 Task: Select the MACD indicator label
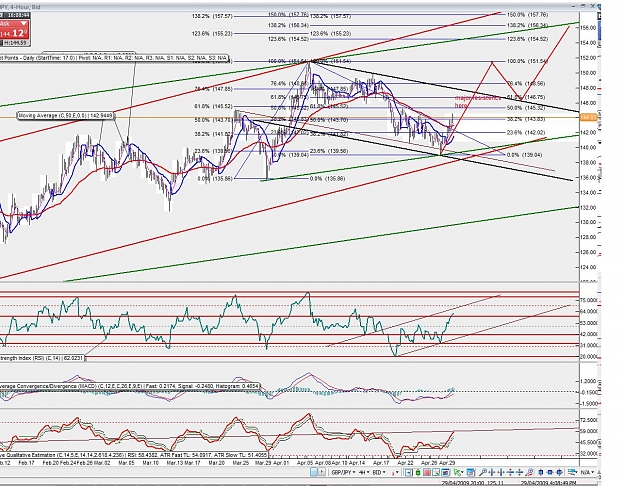(x=130, y=386)
